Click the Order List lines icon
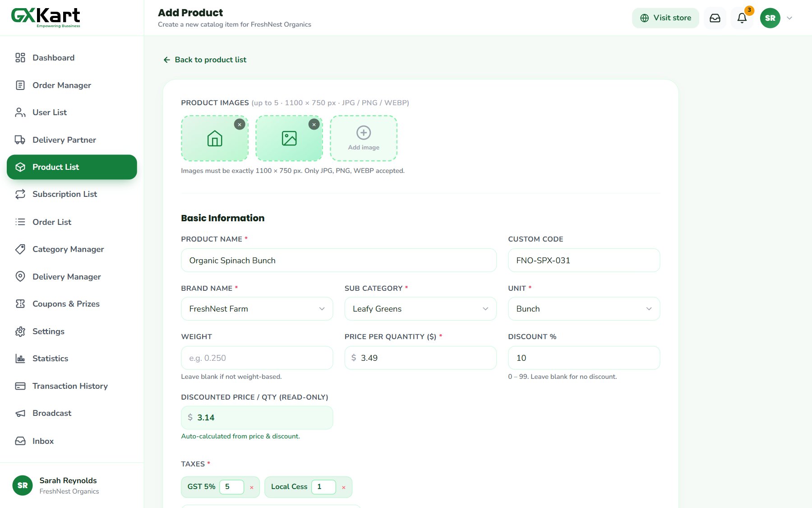812x508 pixels. pos(20,222)
